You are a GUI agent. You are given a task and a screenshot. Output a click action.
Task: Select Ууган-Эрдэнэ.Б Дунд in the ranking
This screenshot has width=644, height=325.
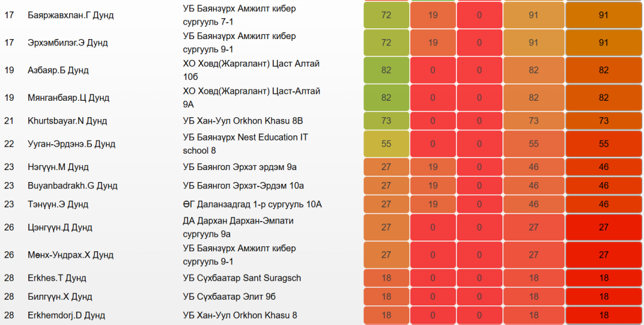point(71,144)
